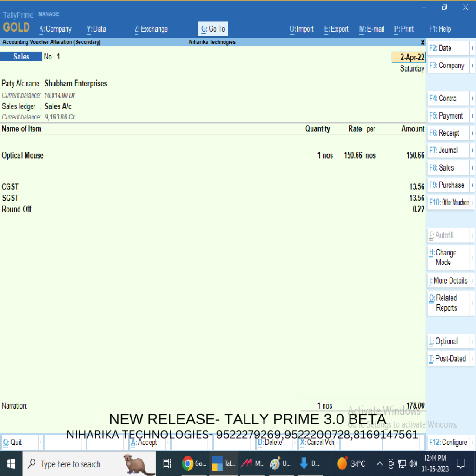Click the F3: Company button

click(x=448, y=66)
